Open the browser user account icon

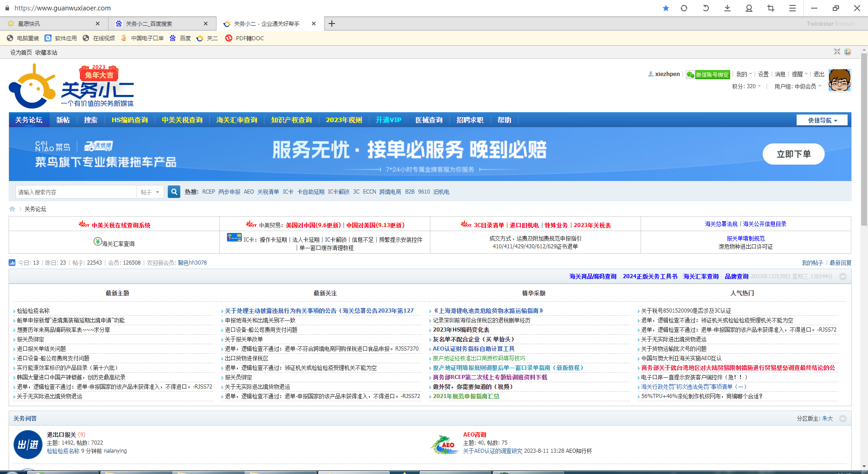[x=749, y=8]
